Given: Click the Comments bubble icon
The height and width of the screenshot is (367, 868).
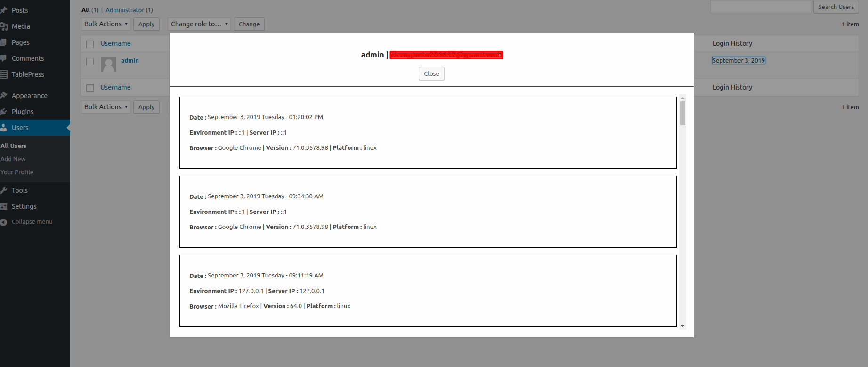Looking at the screenshot, I should pyautogui.click(x=4, y=58).
